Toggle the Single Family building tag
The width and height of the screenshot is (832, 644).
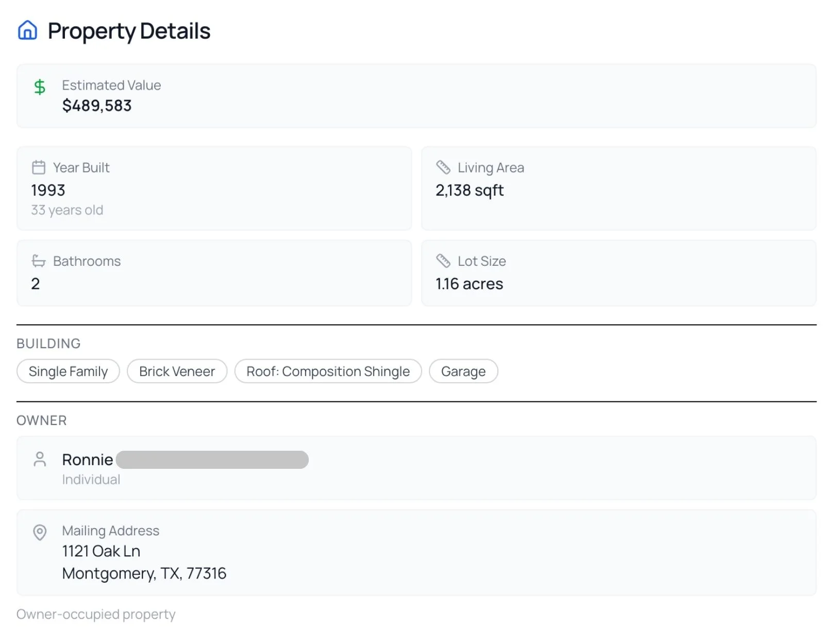pos(68,371)
